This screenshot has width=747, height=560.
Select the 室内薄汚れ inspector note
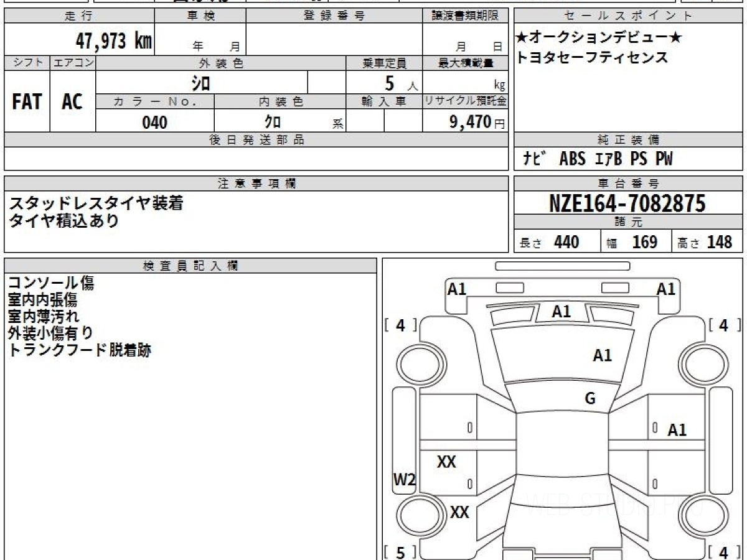(x=43, y=316)
